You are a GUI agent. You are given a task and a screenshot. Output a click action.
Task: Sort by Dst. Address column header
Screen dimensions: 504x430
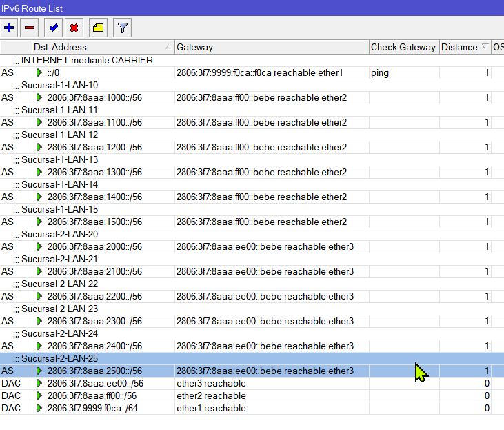(x=102, y=47)
